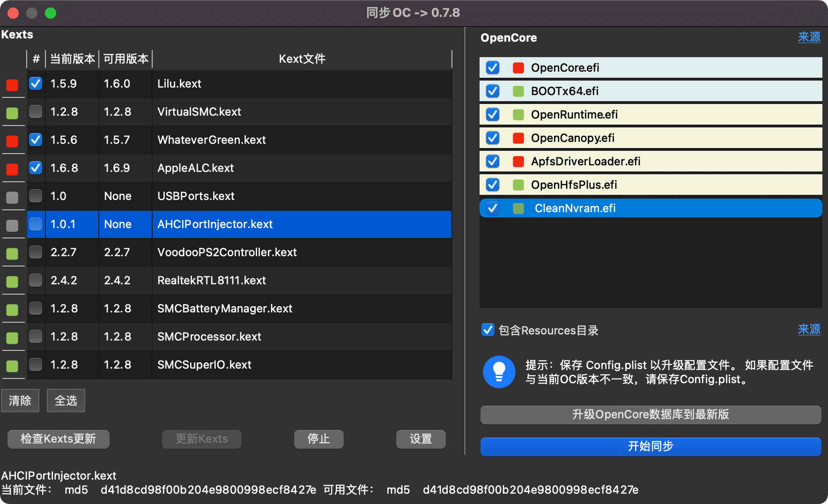
Task: Check the SMCBatteryManager.kext checkbox
Action: 36,308
